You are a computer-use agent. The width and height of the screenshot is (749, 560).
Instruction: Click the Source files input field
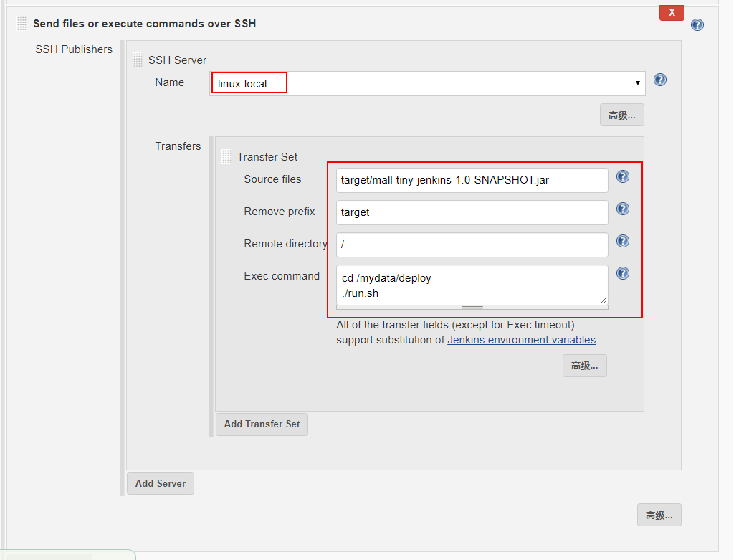[x=472, y=180]
